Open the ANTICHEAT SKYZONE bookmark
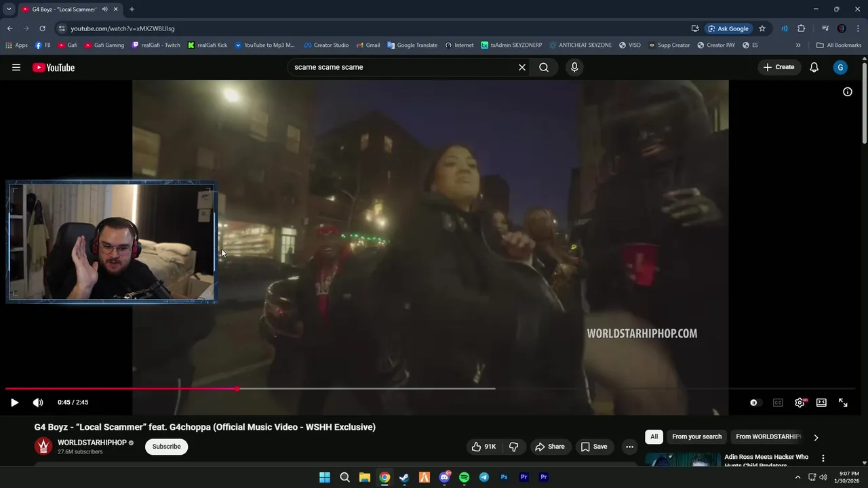868x488 pixels. tap(580, 45)
